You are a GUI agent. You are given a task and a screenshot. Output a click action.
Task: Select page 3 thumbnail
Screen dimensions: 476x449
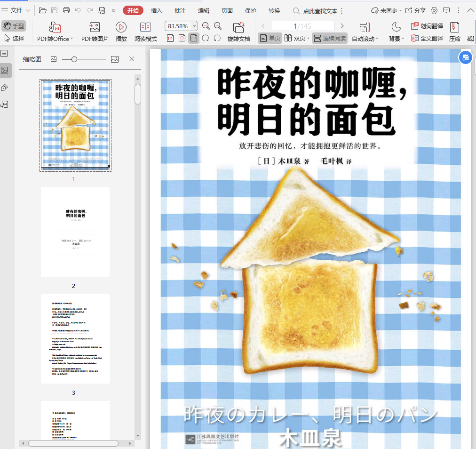pos(75,339)
